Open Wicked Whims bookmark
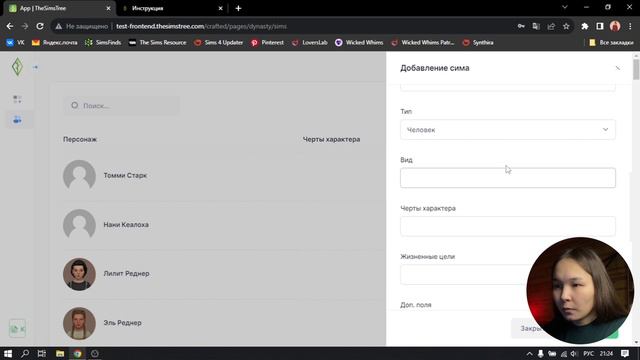 [x=359, y=42]
